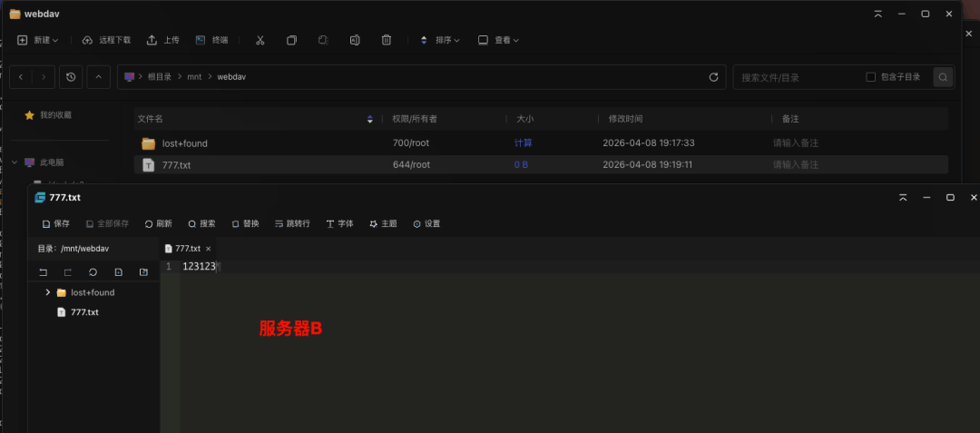Click new file icon in editor sidebar
Viewport: 980px width, 433px height.
(x=118, y=272)
